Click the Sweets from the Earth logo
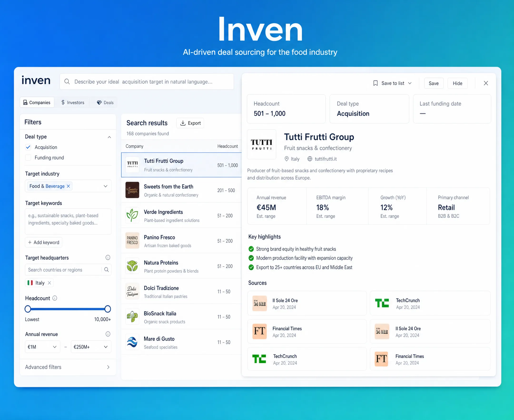 click(132, 190)
